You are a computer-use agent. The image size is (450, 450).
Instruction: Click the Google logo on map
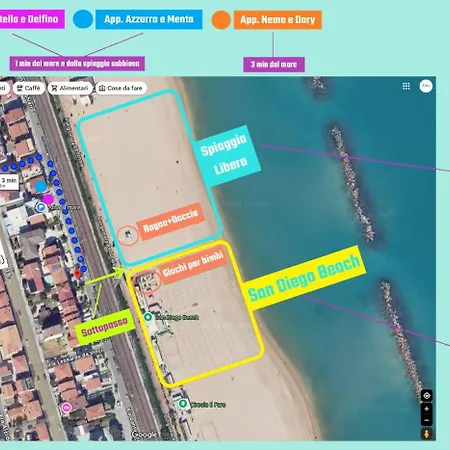(x=144, y=435)
